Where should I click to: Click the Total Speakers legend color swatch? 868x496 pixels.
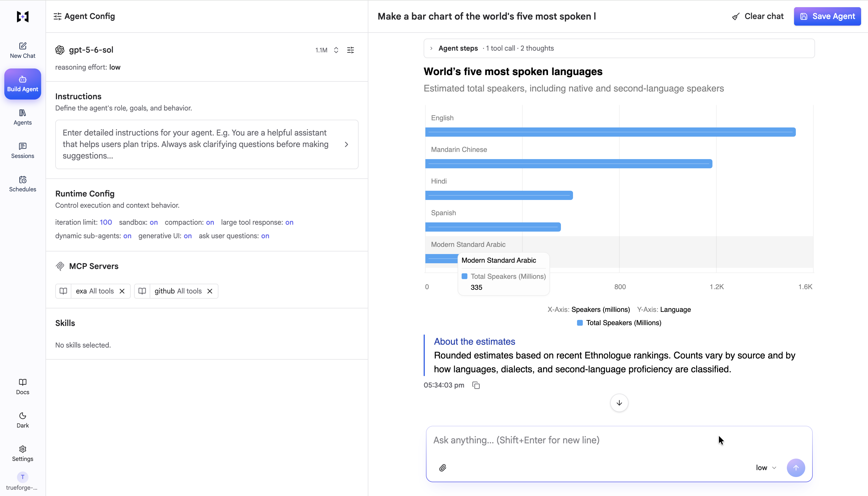(x=580, y=323)
